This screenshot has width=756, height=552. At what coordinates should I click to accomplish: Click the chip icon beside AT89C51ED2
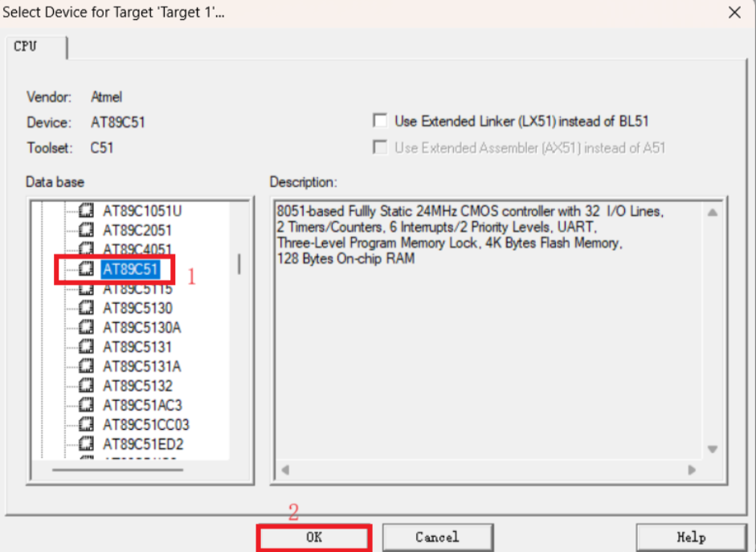point(86,444)
